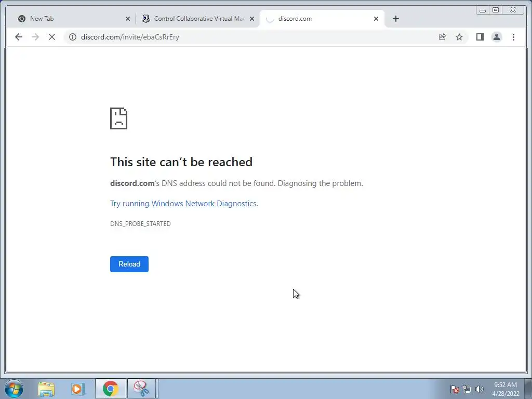Click the DNS_PROBE_STARTED error code text
Screen dimensions: 532x399
click(140, 223)
